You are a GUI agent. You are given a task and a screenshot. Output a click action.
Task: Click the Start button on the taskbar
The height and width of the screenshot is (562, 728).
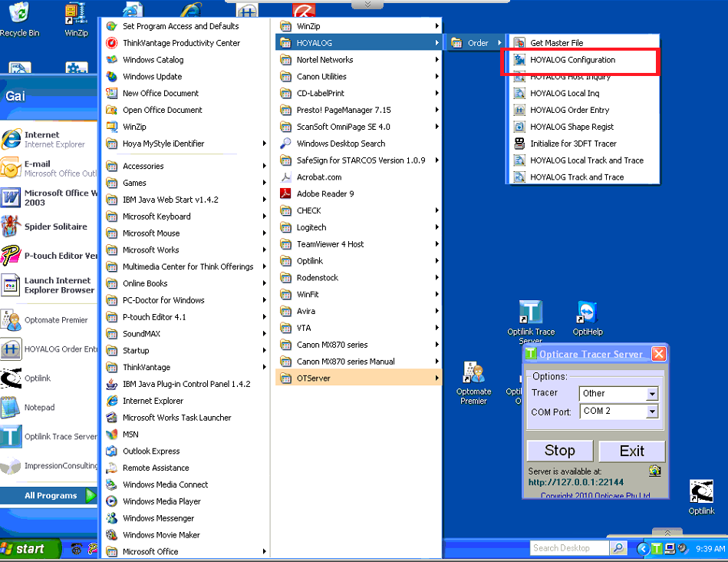click(30, 549)
